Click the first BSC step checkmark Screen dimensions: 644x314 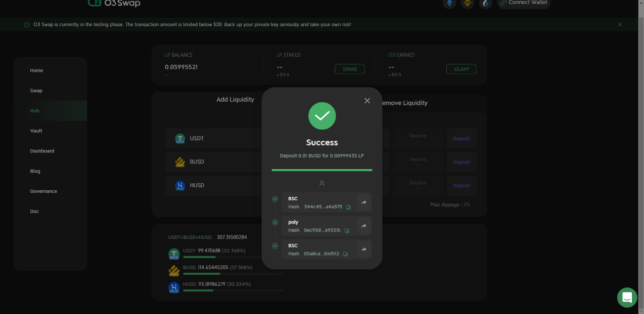(x=275, y=199)
